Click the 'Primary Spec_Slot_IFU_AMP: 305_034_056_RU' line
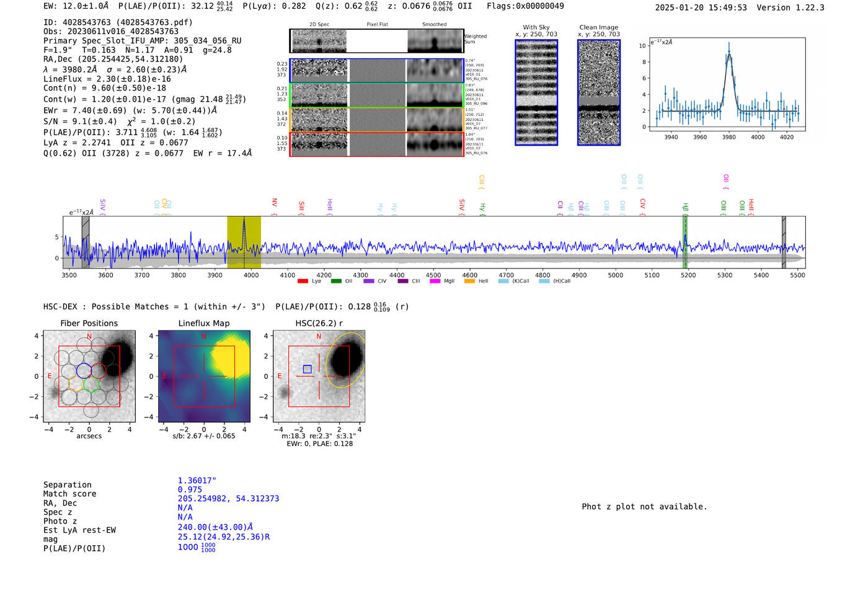868x591 pixels. click(143, 41)
